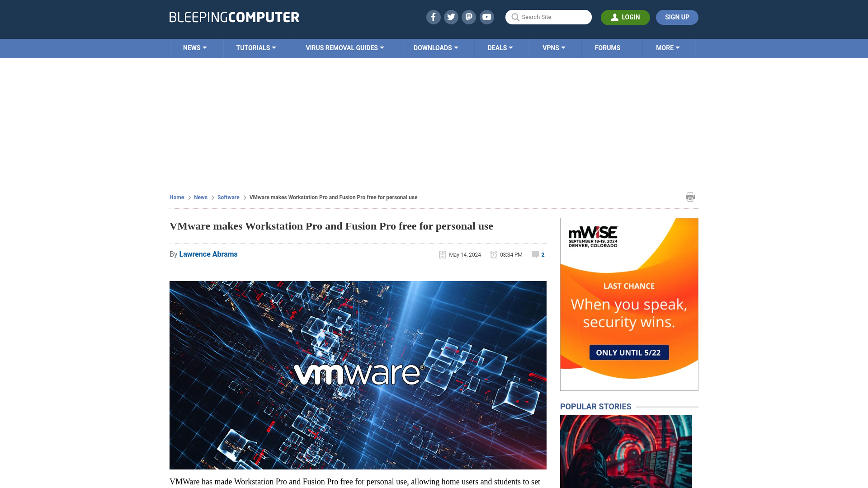Open the YouTube social icon link
The image size is (868, 488).
point(486,17)
